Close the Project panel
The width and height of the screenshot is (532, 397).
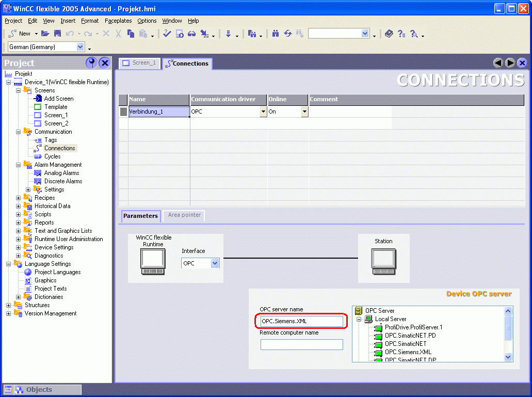(x=105, y=63)
